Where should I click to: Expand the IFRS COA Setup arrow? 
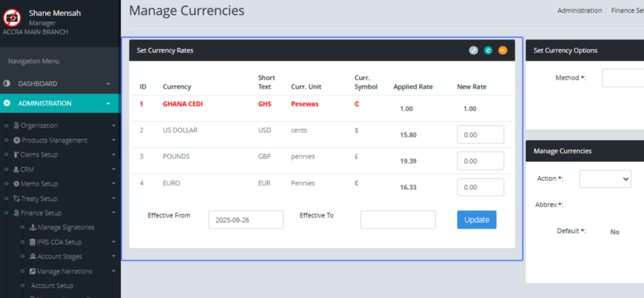pyautogui.click(x=114, y=242)
